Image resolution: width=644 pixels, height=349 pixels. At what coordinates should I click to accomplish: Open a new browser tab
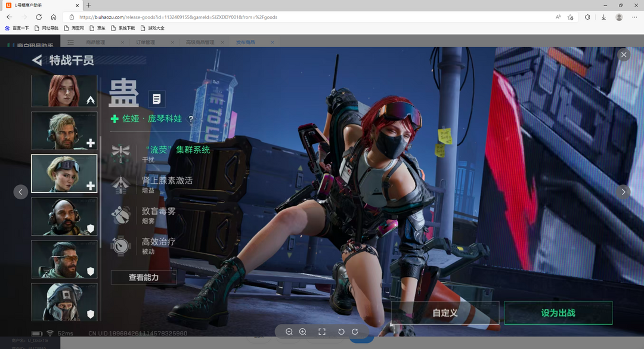click(89, 5)
